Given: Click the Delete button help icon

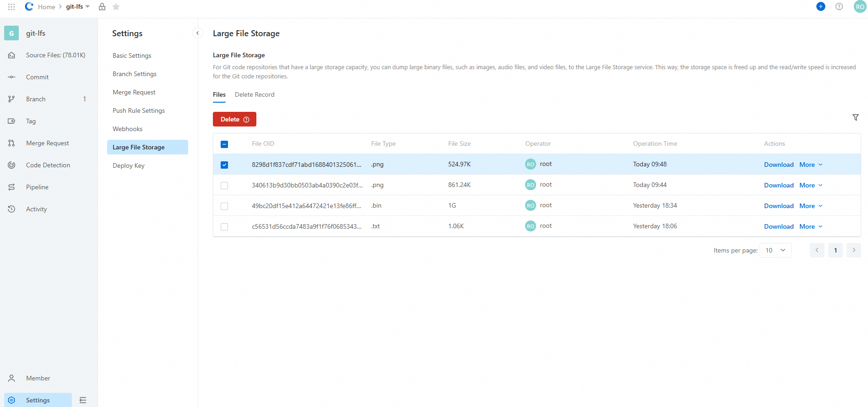Looking at the screenshot, I should point(246,120).
